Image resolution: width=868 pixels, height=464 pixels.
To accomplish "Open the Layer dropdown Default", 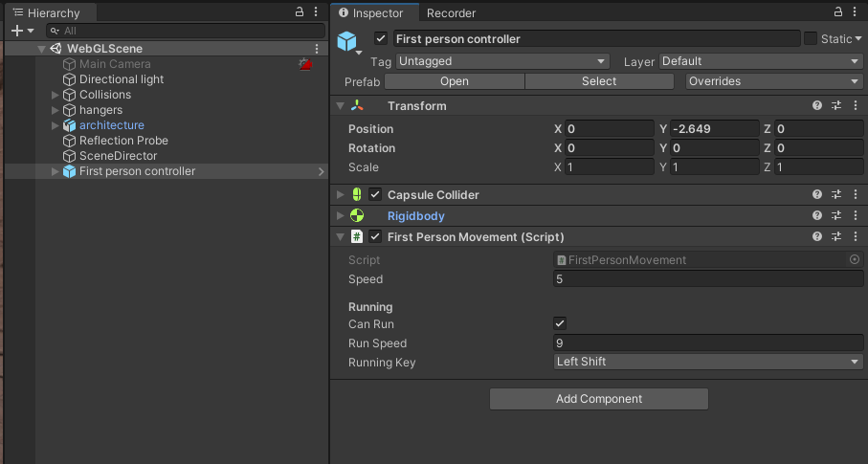I will point(761,61).
